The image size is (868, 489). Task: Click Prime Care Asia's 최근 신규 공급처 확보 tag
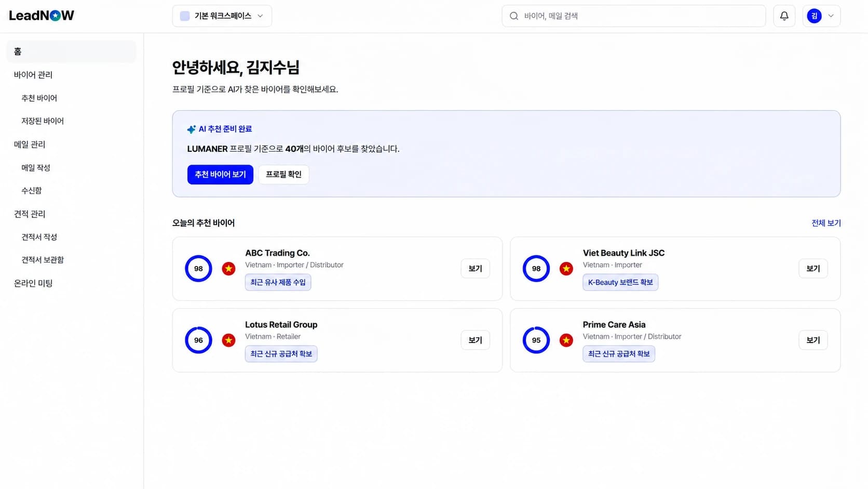click(x=619, y=354)
